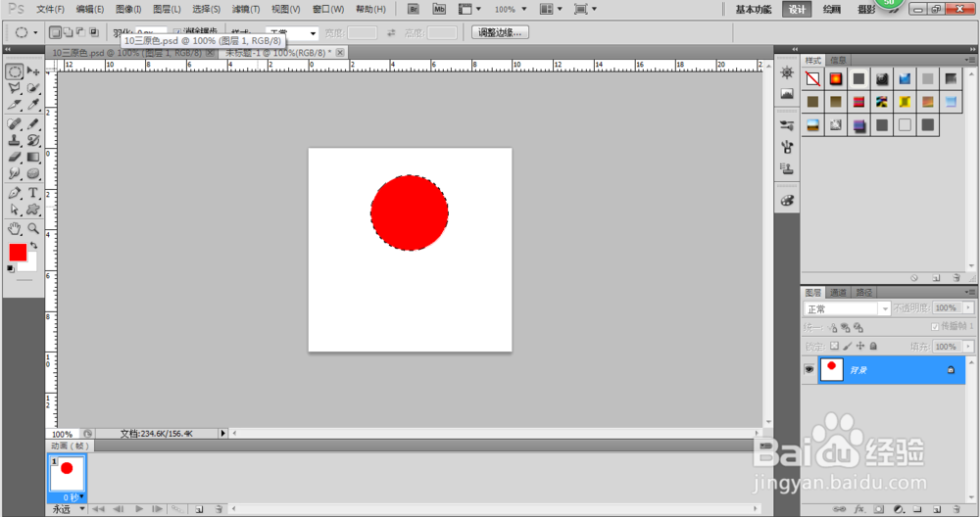
Task: Select the Hand tool
Action: pos(15,228)
